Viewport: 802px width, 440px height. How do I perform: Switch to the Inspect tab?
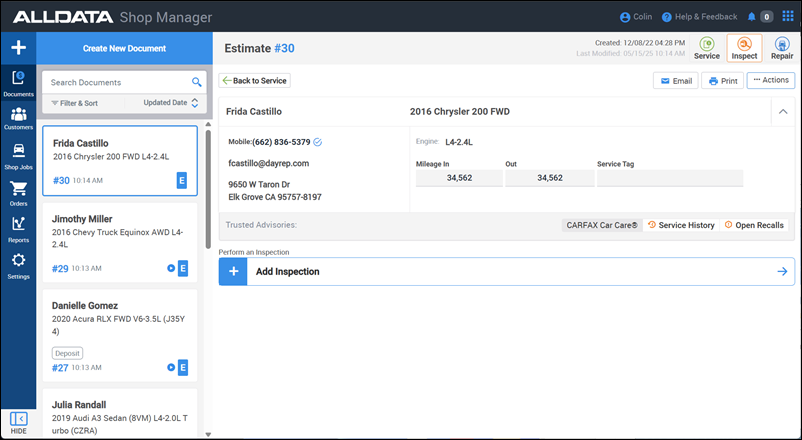click(x=744, y=48)
